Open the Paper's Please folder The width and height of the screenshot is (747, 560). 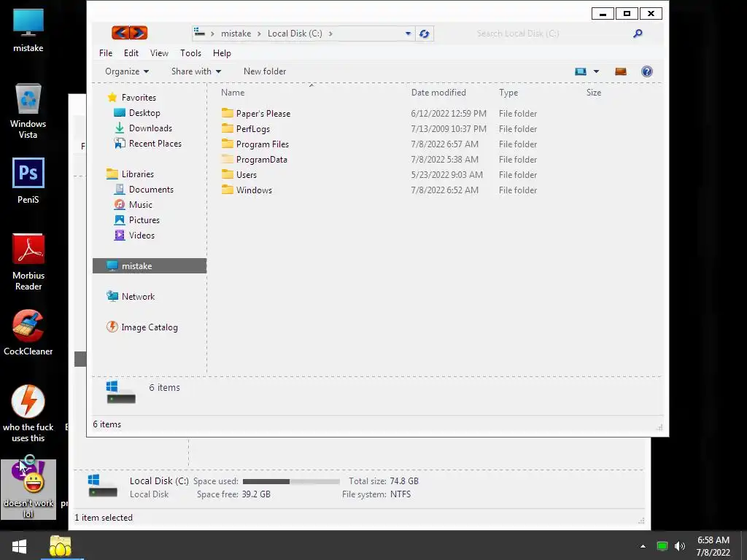(x=256, y=113)
